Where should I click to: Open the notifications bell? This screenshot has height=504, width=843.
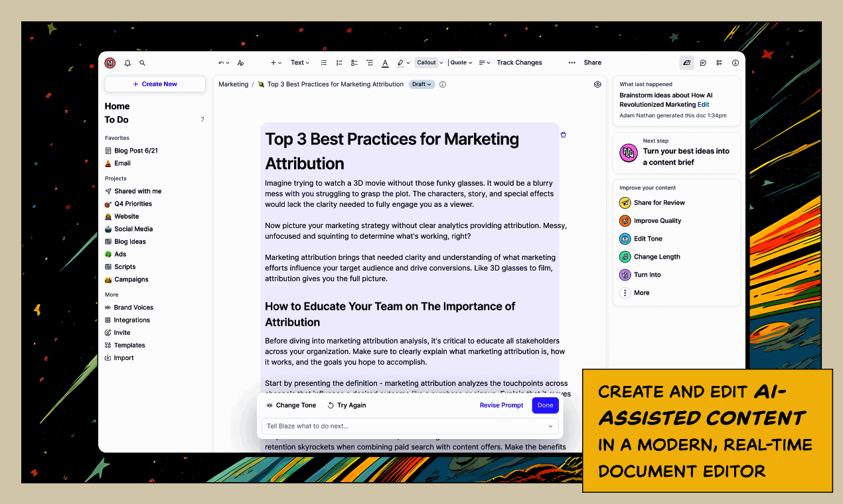coord(127,63)
